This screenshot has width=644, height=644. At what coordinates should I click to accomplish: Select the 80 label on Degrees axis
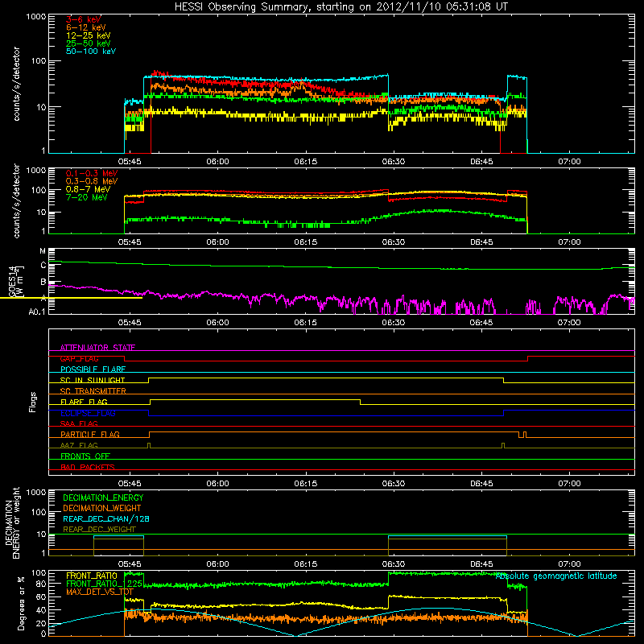(41, 584)
